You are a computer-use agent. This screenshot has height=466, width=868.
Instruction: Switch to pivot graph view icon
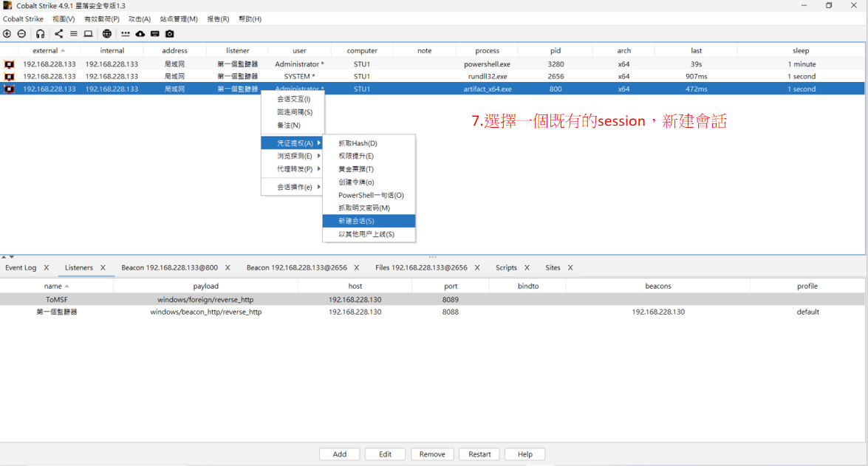point(58,34)
